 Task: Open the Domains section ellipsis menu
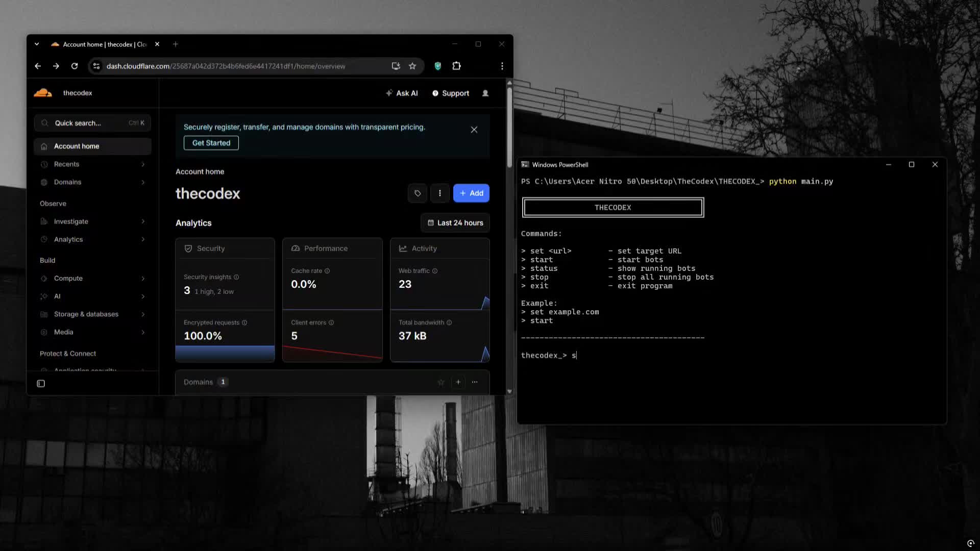click(475, 382)
